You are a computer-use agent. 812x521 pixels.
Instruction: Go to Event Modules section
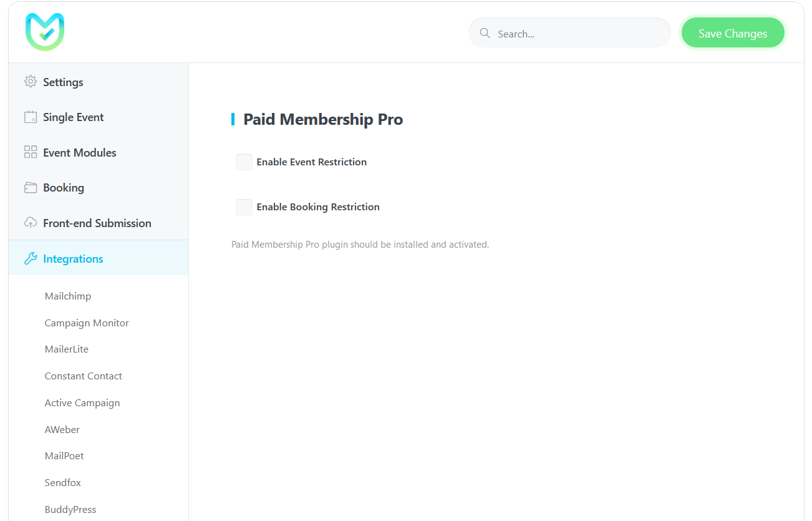tap(99, 152)
